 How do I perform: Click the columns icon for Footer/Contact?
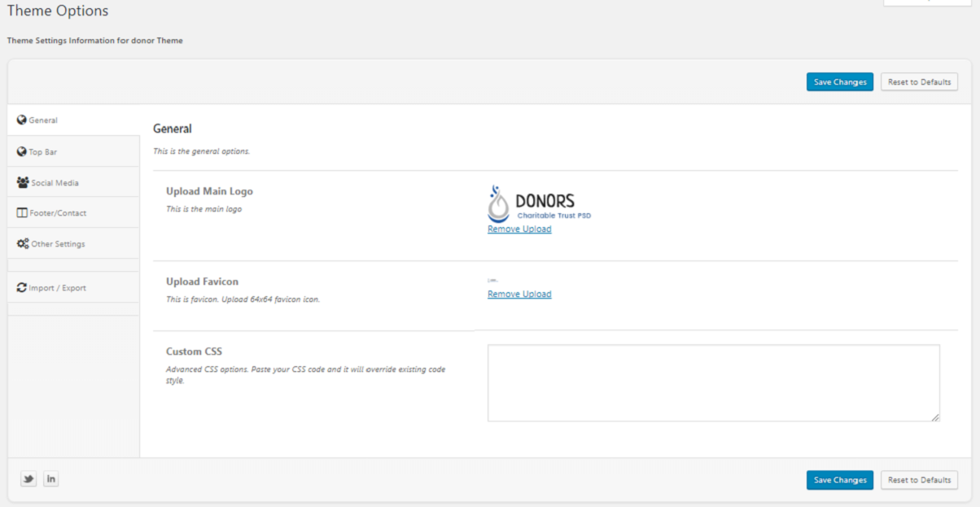pos(23,213)
